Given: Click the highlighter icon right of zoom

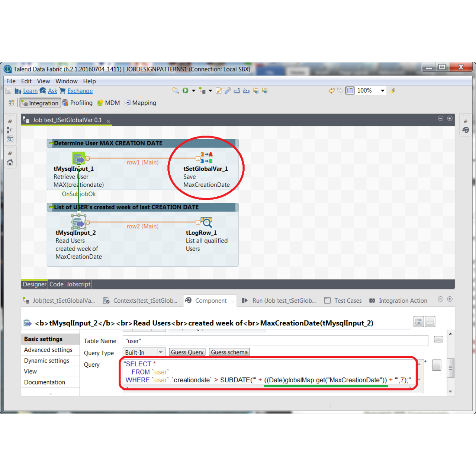Looking at the screenshot, I should click(x=392, y=90).
